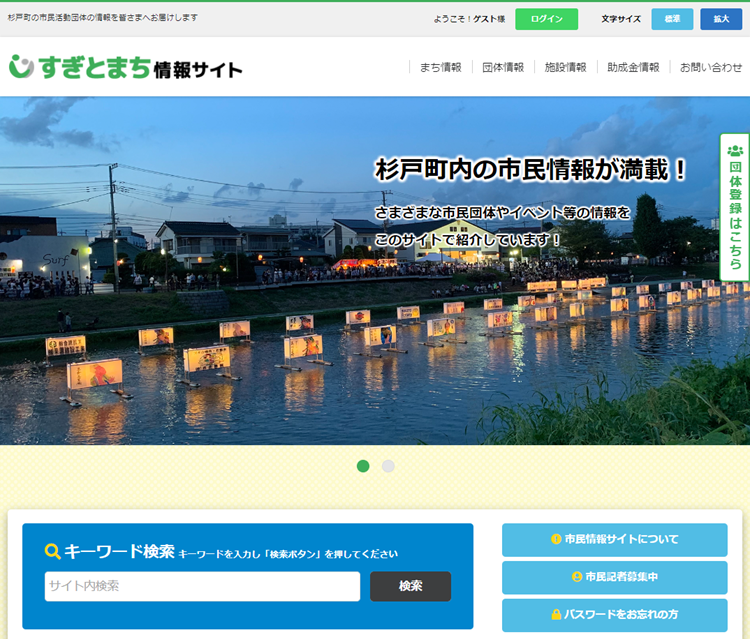Focus the サイト内検索 input field

coord(202,586)
